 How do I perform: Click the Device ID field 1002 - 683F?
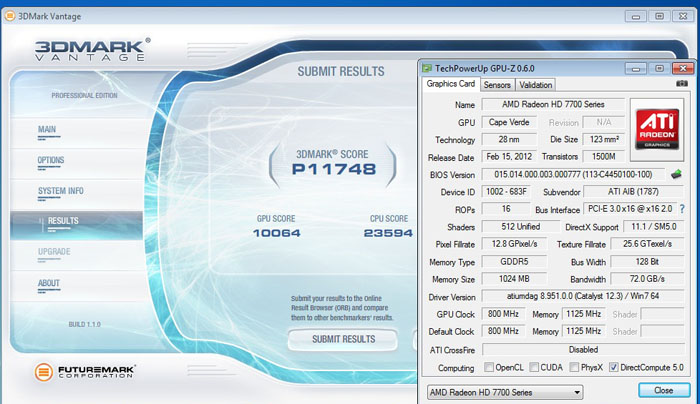[x=506, y=192]
